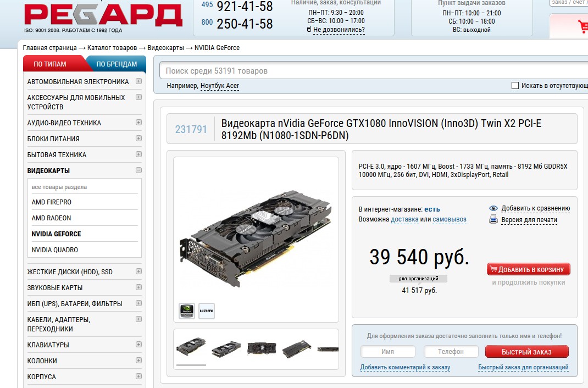Add the GTX1080 to cart
The width and height of the screenshot is (588, 388).
tap(529, 269)
